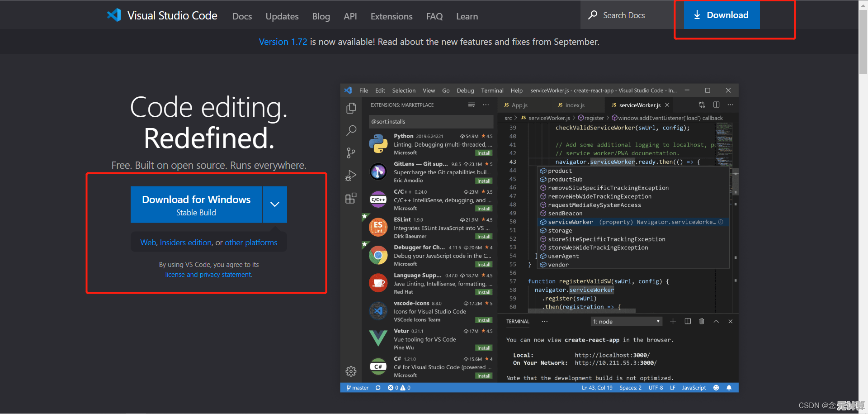The height and width of the screenshot is (414, 868).
Task: Open the Extensions navigation link
Action: pyautogui.click(x=392, y=16)
